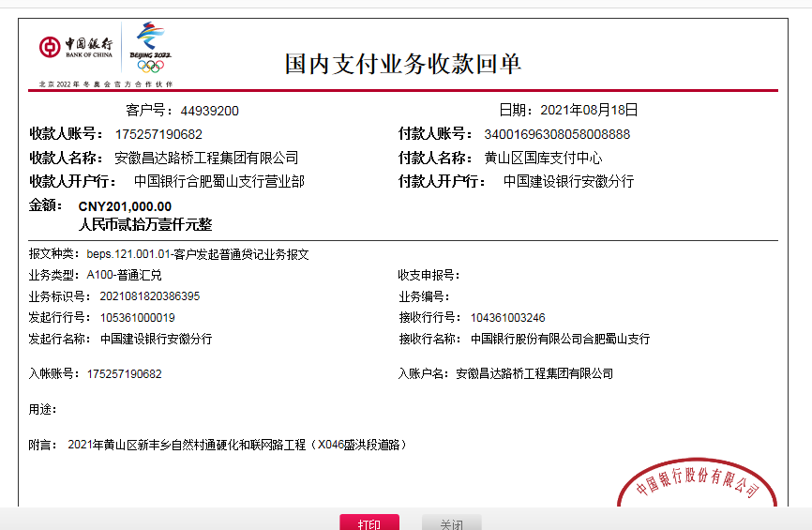The width and height of the screenshot is (812, 530).
Task: Click the red 打印 (Print) button
Action: (x=368, y=522)
